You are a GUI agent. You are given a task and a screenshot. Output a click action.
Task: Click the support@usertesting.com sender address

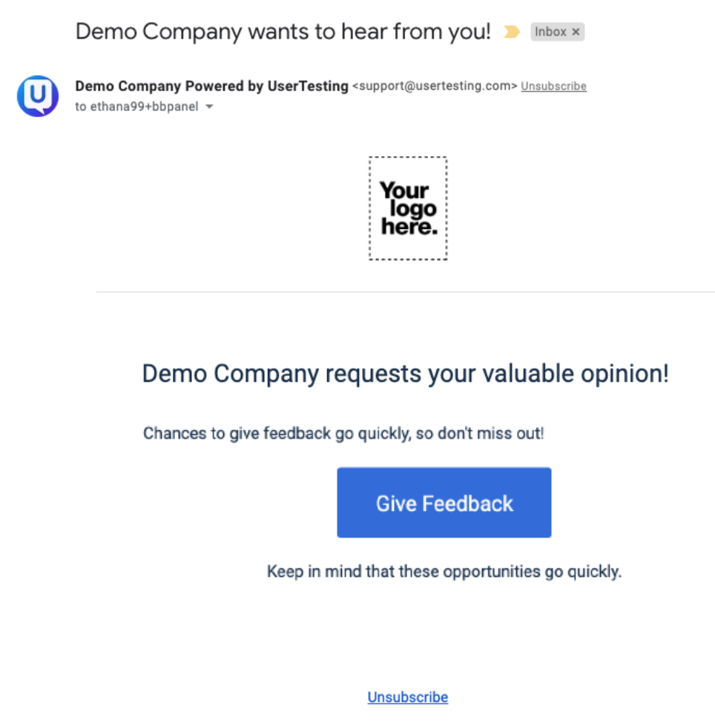coord(435,86)
